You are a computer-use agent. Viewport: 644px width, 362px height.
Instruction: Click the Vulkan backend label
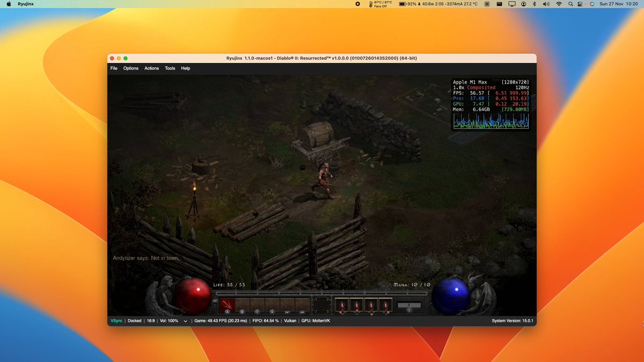coord(290,321)
